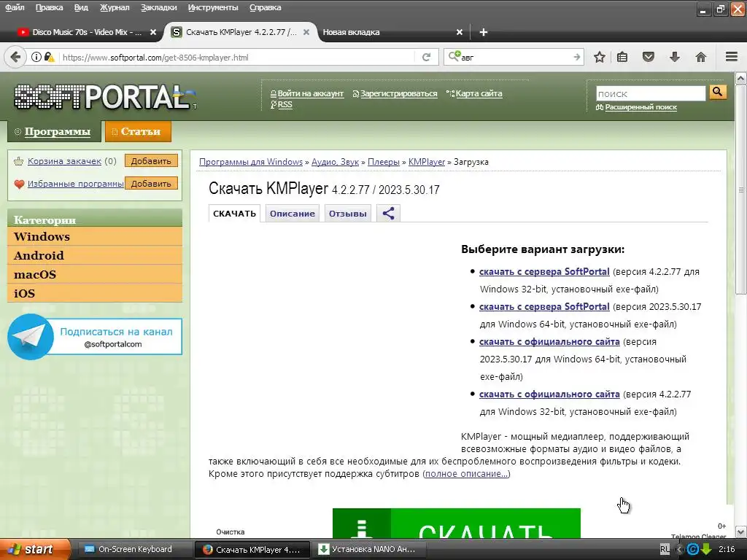The image size is (747, 560).
Task: Download 2023.5.30.17 64-bit from SoftPortal server
Action: [544, 307]
